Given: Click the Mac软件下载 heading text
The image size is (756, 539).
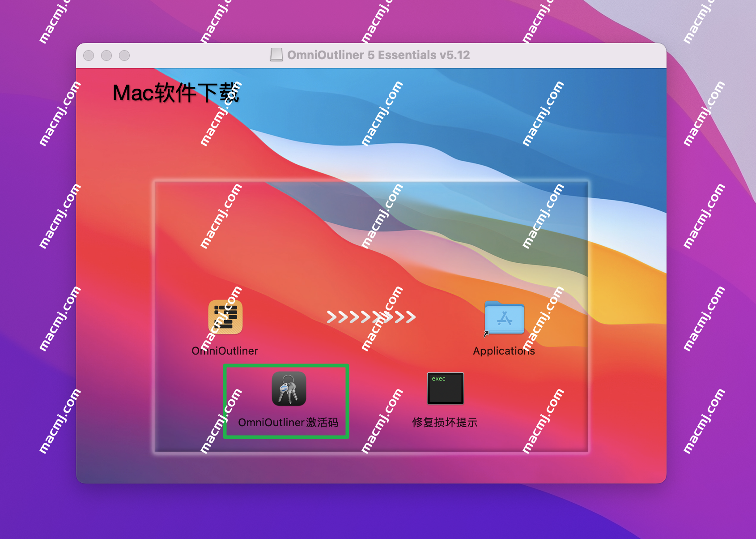Looking at the screenshot, I should [x=176, y=93].
